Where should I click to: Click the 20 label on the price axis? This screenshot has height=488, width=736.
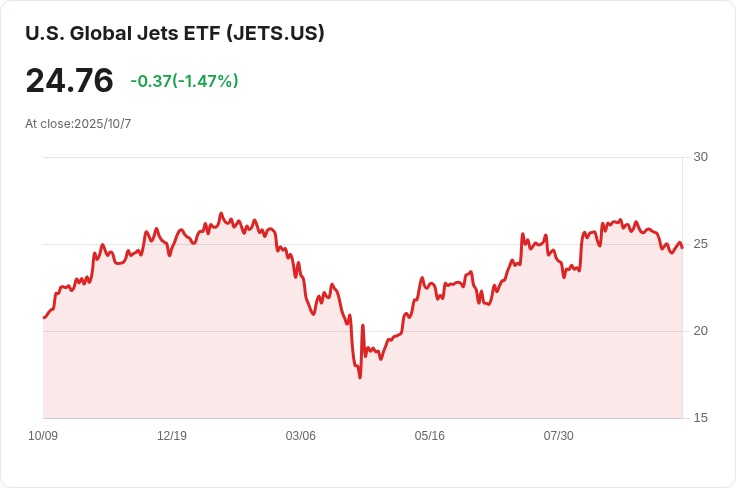pos(700,331)
